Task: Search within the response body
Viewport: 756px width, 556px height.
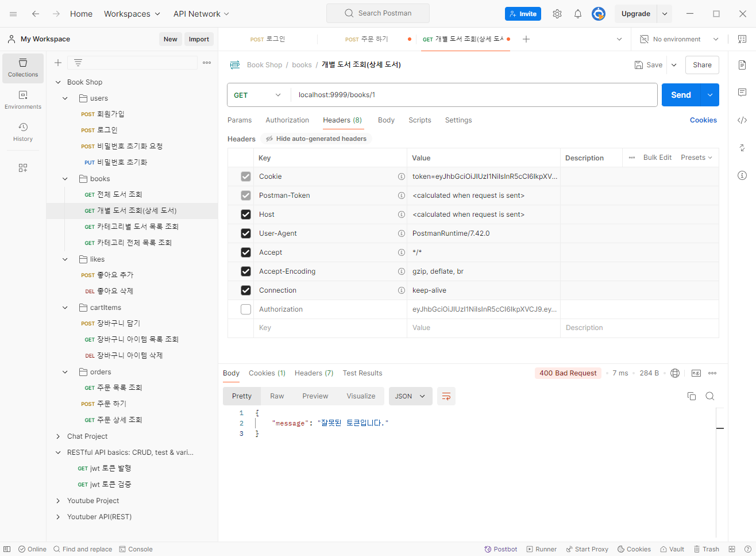Action: pos(710,396)
